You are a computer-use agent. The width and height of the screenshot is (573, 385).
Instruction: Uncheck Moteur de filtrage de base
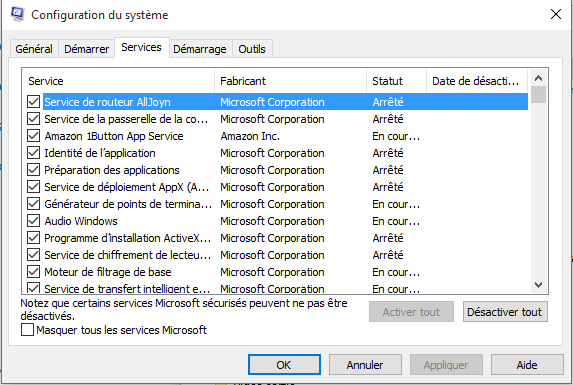pos(33,272)
